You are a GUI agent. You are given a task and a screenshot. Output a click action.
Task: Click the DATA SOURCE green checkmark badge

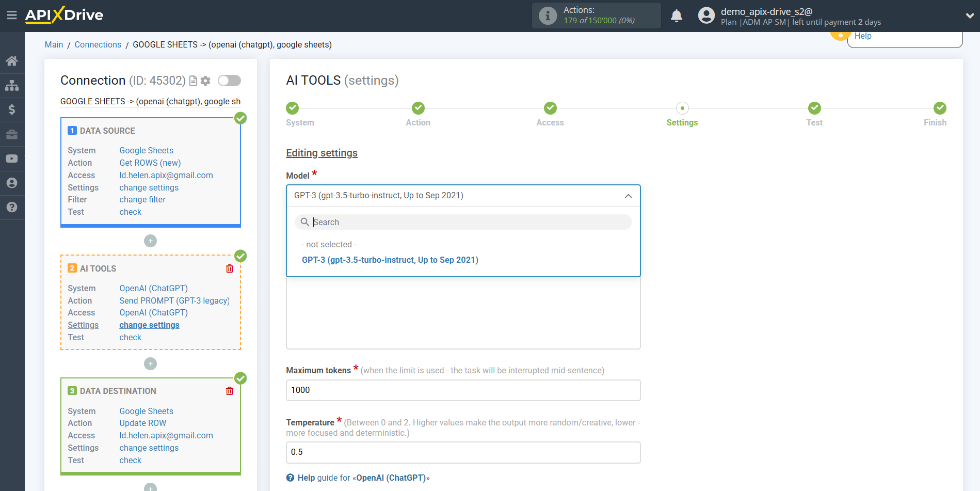[x=240, y=118]
